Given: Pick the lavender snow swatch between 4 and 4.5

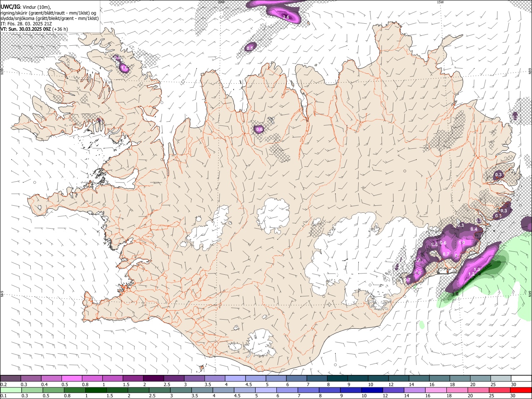Looking at the screenshot, I should [x=235, y=379].
